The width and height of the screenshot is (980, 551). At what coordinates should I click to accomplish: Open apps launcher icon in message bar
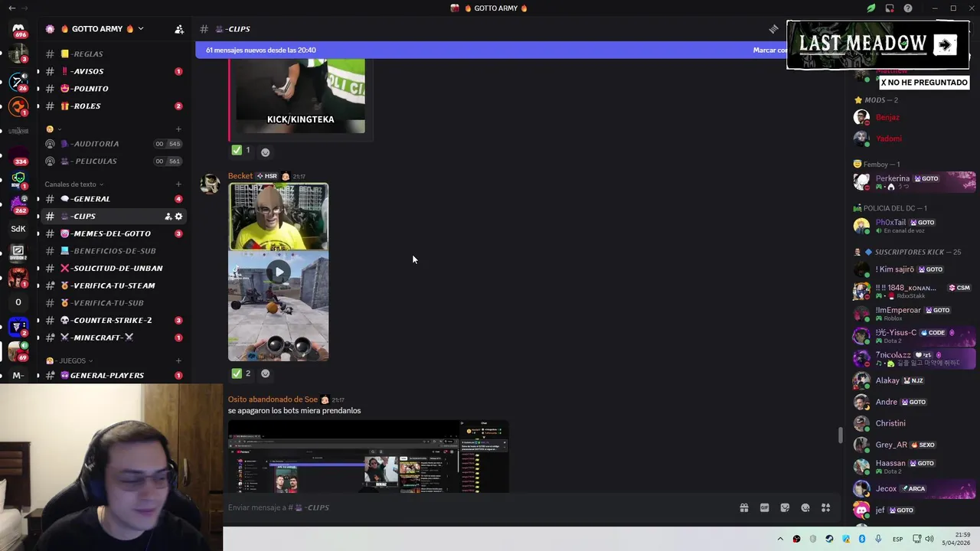point(826,507)
